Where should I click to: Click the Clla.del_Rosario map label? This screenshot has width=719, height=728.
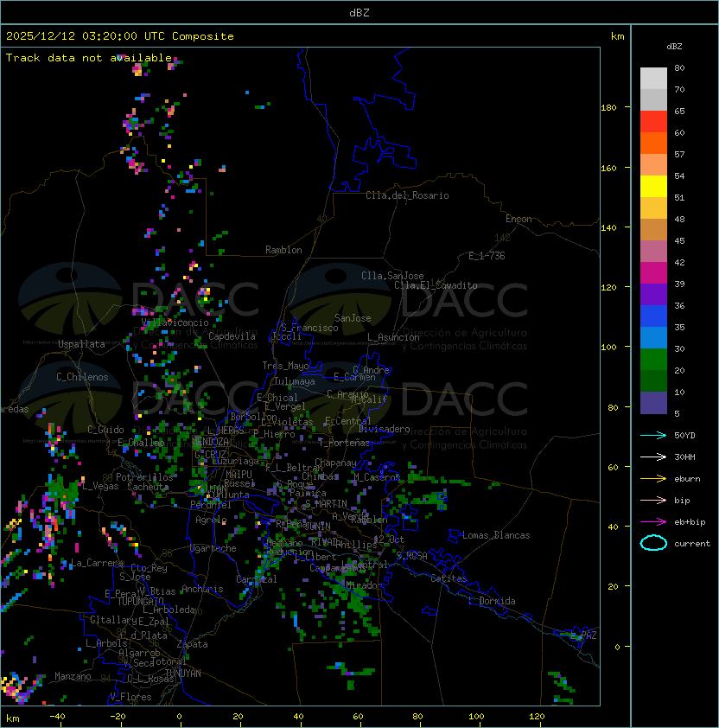pyautogui.click(x=407, y=195)
